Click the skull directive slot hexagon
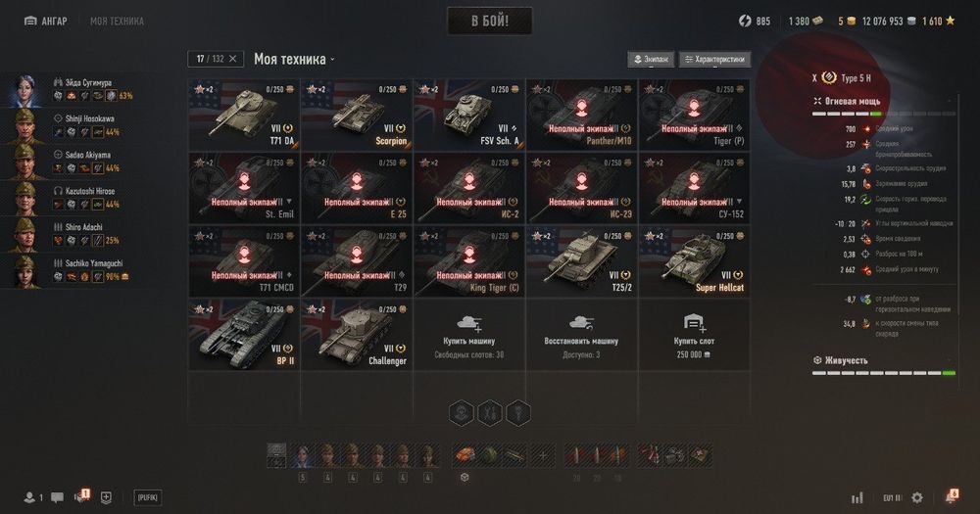 click(x=462, y=413)
